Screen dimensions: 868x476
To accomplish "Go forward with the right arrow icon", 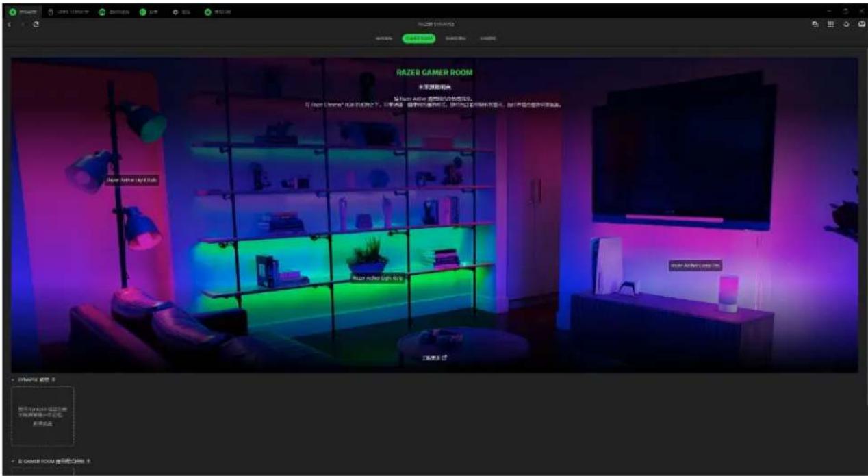I will pyautogui.click(x=22, y=24).
